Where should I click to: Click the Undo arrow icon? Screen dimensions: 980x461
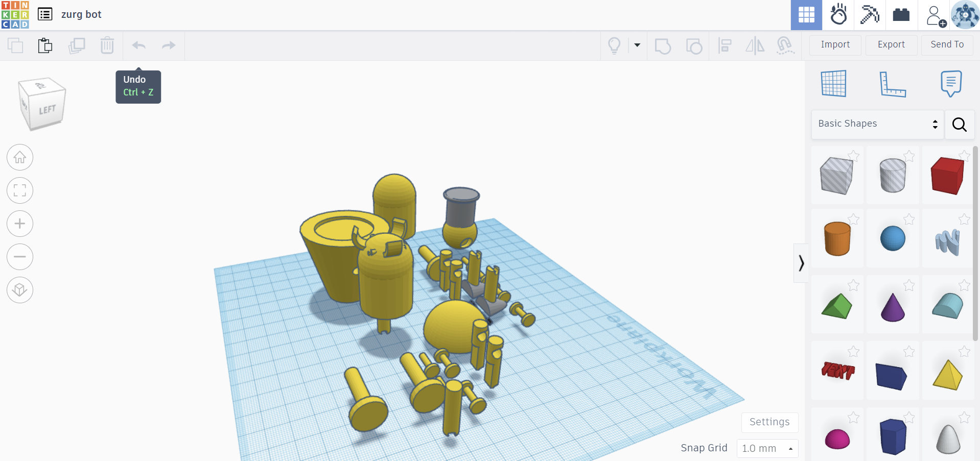coord(138,45)
